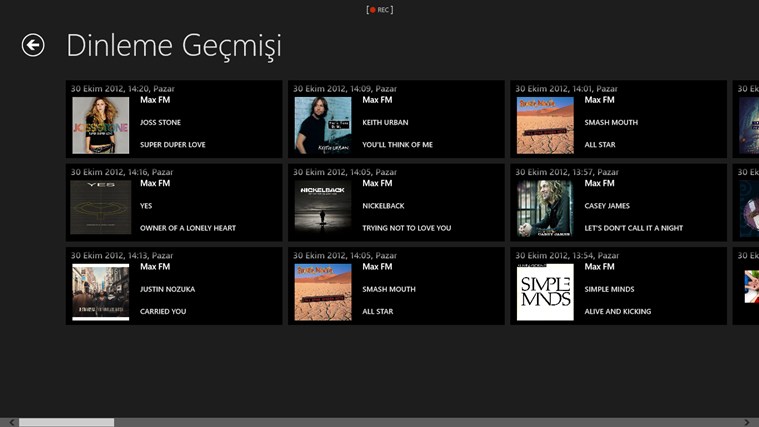Screen dimensions: 759x427
Task: Select artist name CASEY JAMES
Action: point(607,206)
